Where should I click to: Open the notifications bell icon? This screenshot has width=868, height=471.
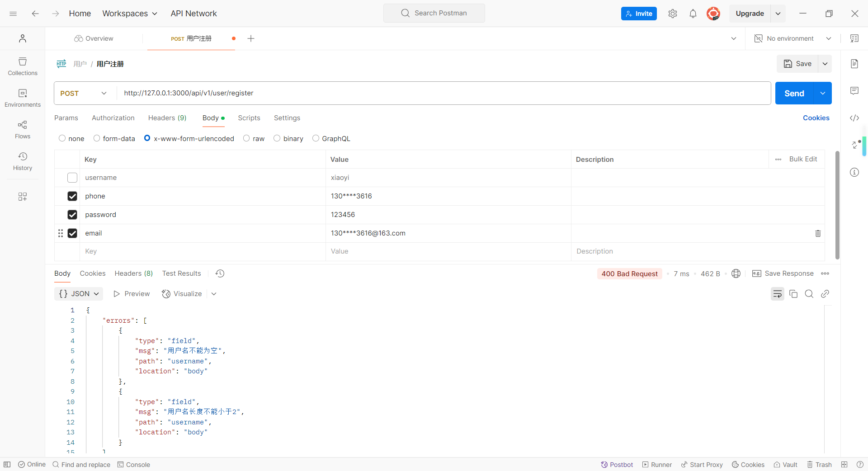pyautogui.click(x=693, y=14)
